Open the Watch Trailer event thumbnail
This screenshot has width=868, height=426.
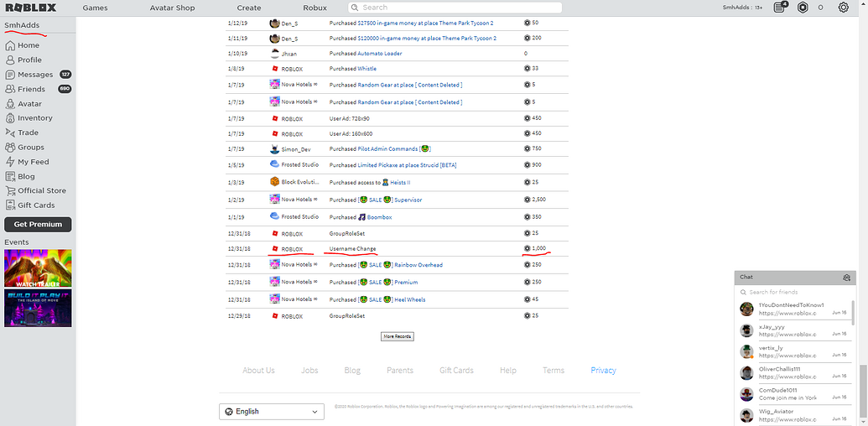click(38, 268)
